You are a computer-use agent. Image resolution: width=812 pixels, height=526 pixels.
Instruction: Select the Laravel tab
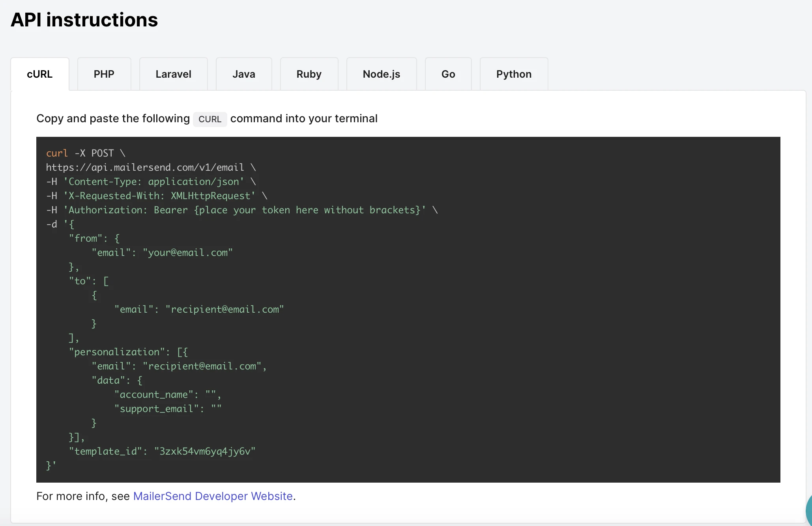tap(173, 74)
